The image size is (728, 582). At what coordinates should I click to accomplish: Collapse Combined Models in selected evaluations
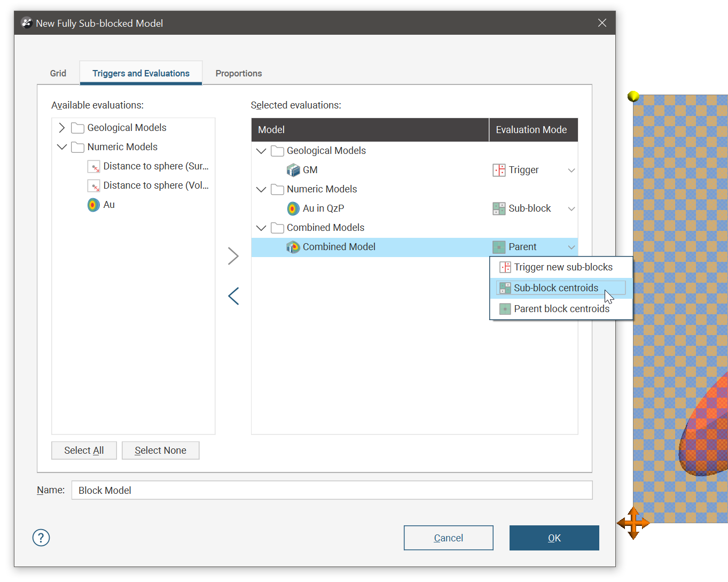pyautogui.click(x=261, y=228)
